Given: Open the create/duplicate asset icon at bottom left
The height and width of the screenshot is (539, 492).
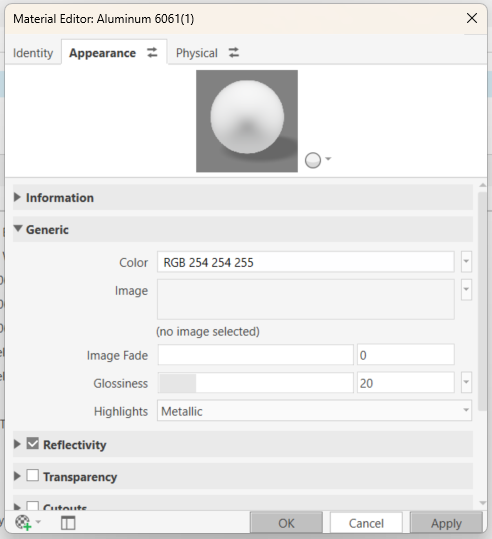Looking at the screenshot, I should point(23,522).
